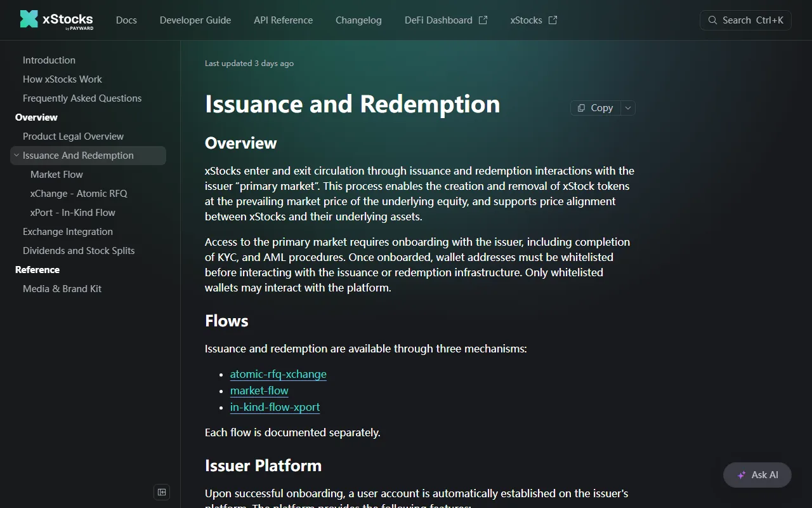The width and height of the screenshot is (812, 508).
Task: Open the Developer Guide tab
Action: (195, 20)
